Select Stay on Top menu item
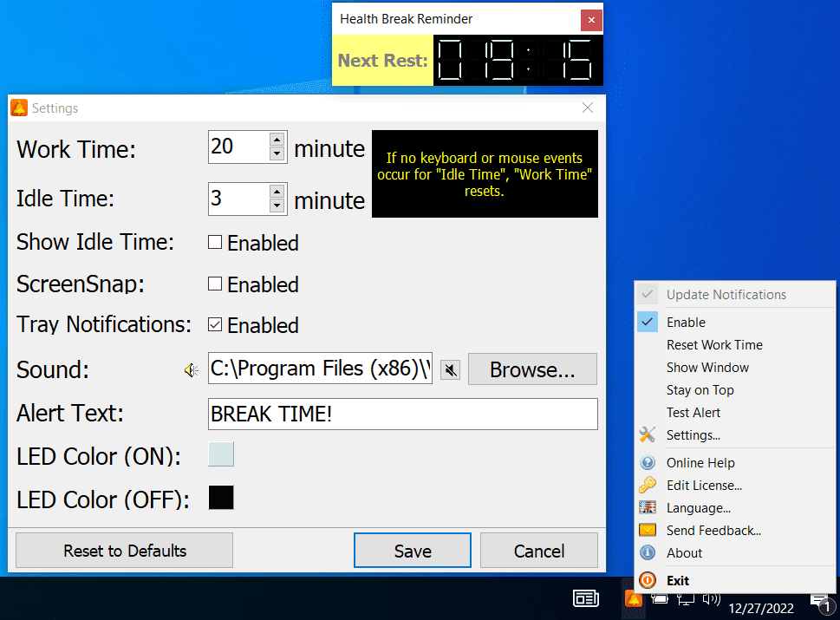Screen dimensions: 840x620 700,389
